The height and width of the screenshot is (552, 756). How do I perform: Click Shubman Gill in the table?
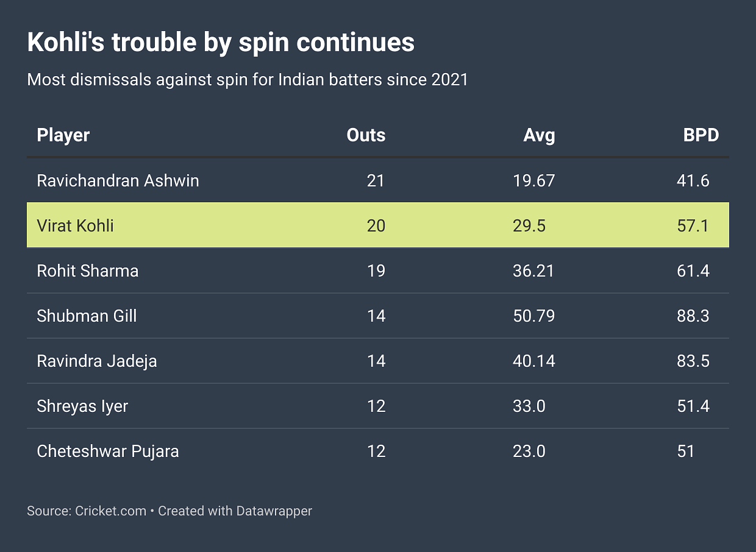[x=87, y=316]
